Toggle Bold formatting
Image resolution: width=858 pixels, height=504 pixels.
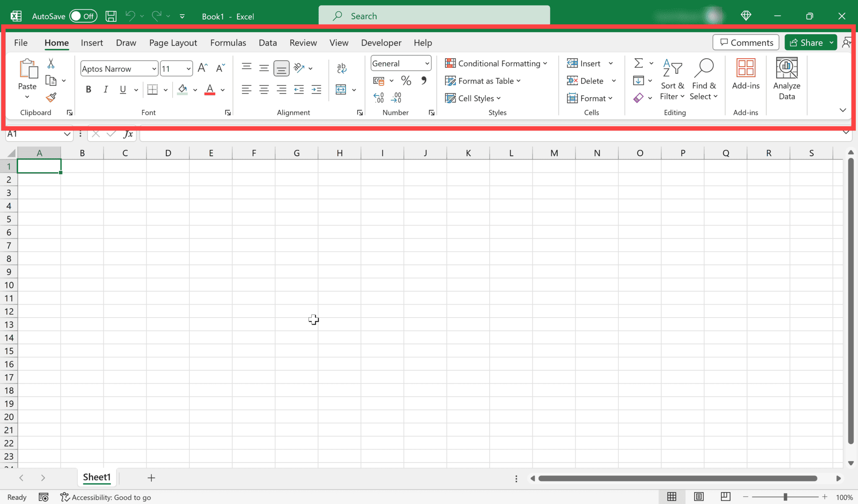pyautogui.click(x=88, y=89)
